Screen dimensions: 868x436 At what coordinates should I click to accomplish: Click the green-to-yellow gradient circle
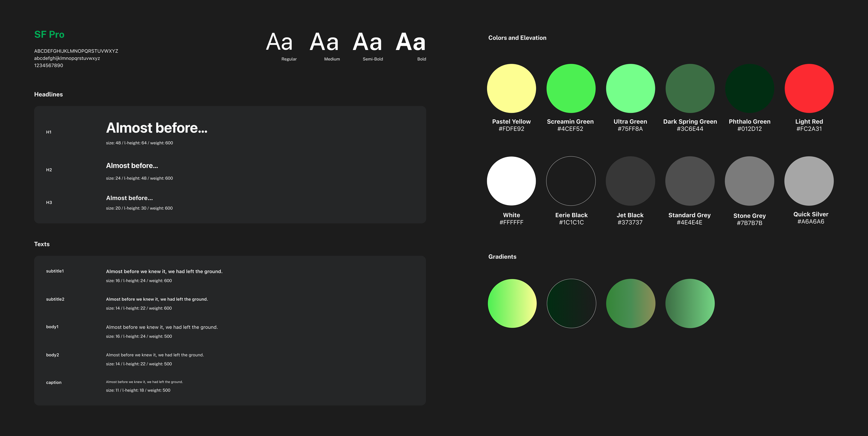tap(512, 303)
